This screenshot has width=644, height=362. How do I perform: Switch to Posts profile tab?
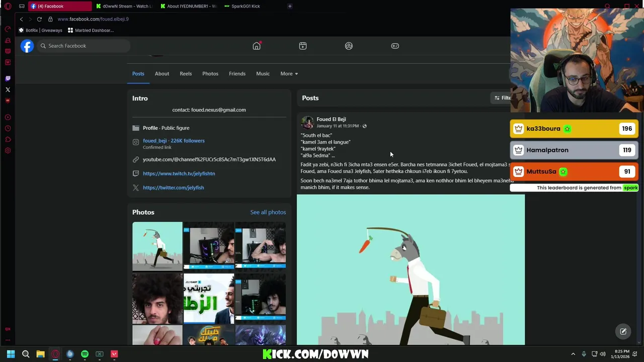click(x=138, y=74)
